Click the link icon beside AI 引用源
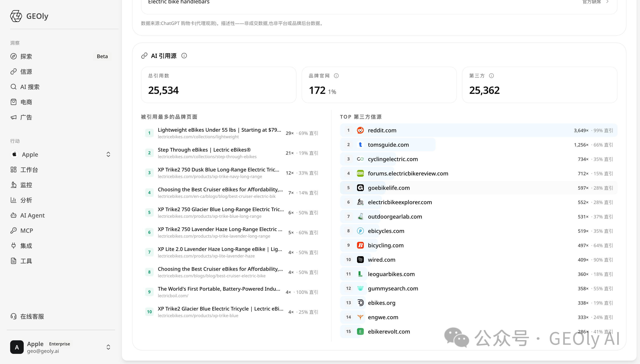This screenshot has width=640, height=364. [x=144, y=56]
